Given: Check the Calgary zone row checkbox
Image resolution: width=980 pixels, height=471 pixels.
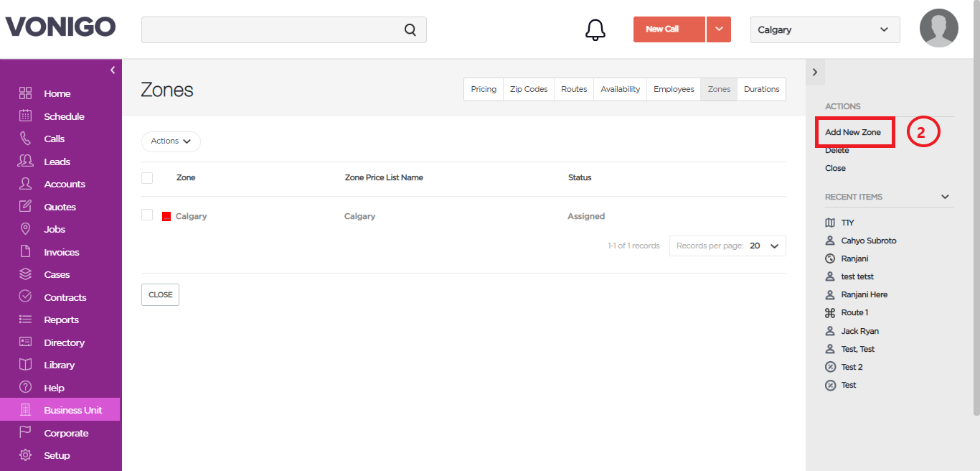Looking at the screenshot, I should tap(147, 215).
